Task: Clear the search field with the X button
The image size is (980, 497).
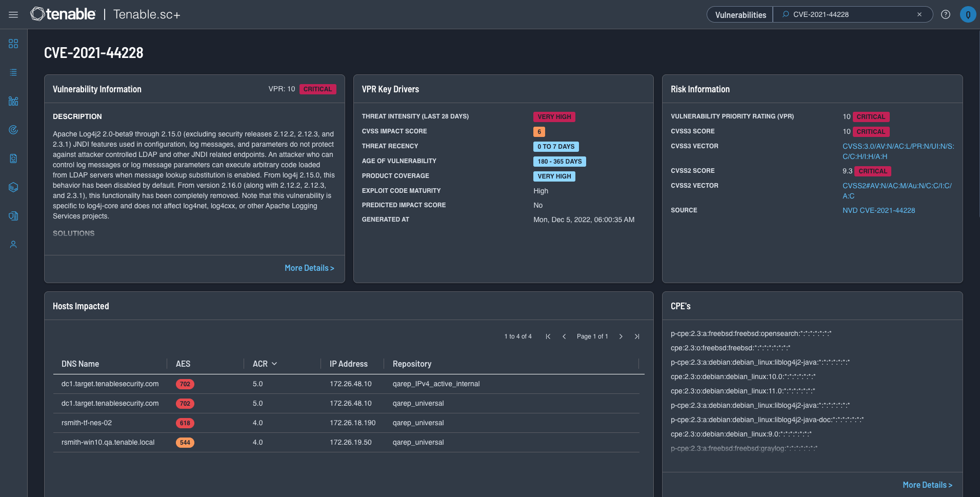Action: click(919, 14)
